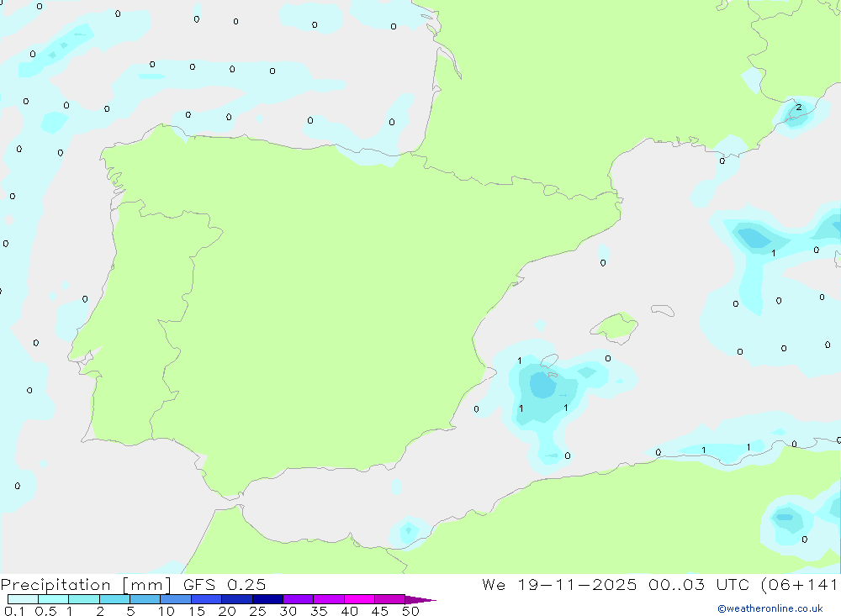Click the '(06+141' forecast run text
This screenshot has height=616, width=841.
[x=800, y=585]
